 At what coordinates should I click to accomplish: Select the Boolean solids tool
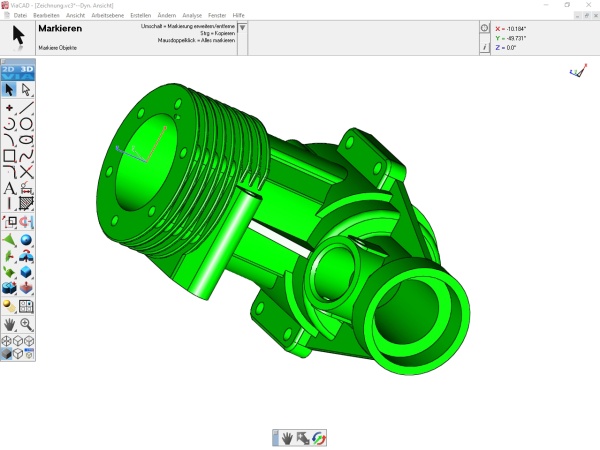pyautogui.click(x=9, y=288)
